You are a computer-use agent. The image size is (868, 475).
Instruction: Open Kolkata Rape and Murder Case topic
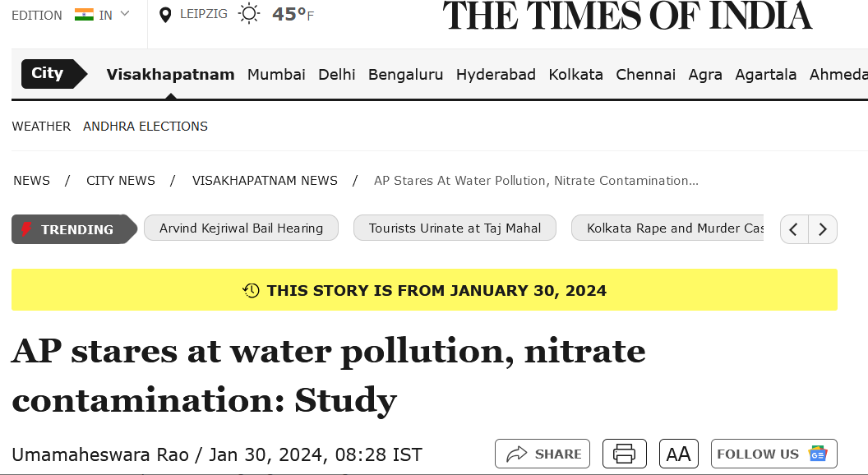coord(667,228)
